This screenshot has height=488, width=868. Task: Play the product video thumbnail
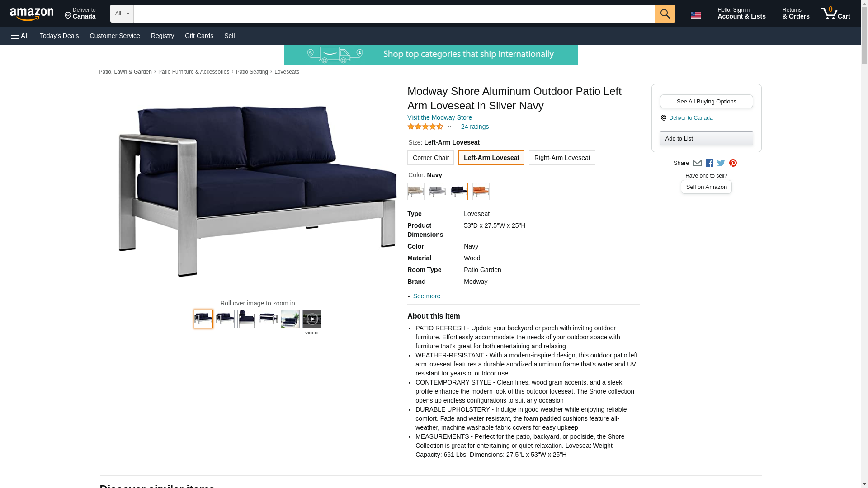(311, 319)
